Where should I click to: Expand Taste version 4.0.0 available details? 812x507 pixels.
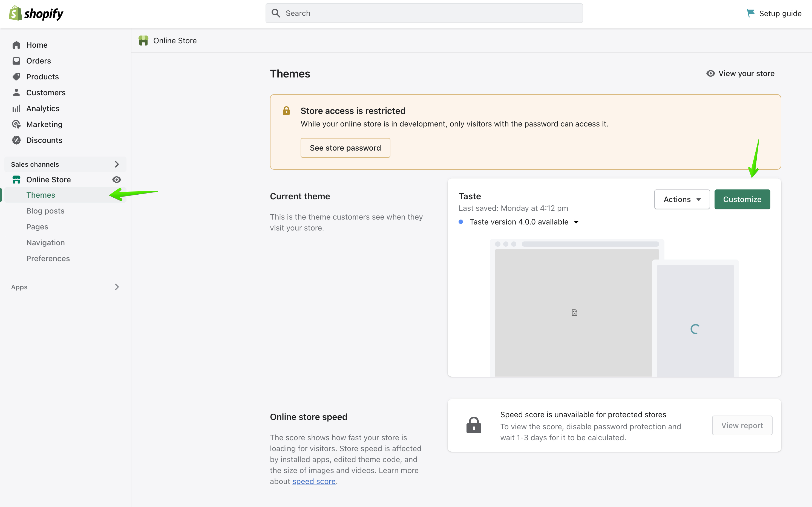pyautogui.click(x=576, y=222)
